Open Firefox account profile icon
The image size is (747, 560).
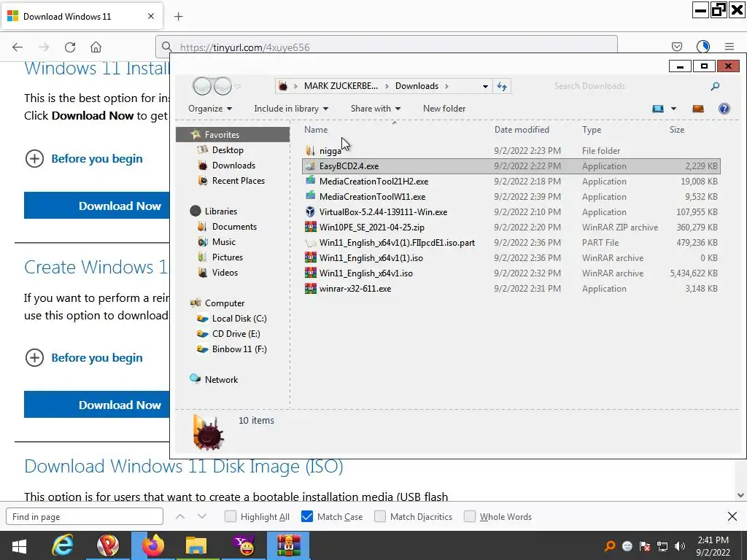[703, 47]
